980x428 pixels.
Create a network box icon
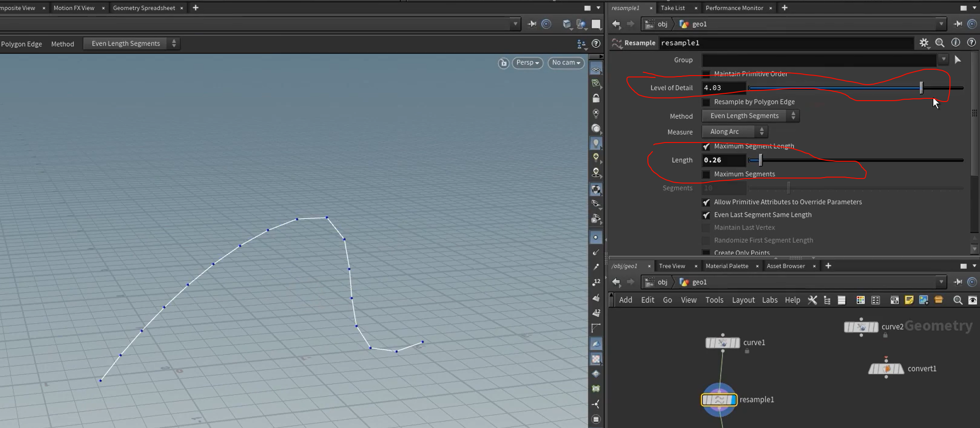(x=894, y=300)
